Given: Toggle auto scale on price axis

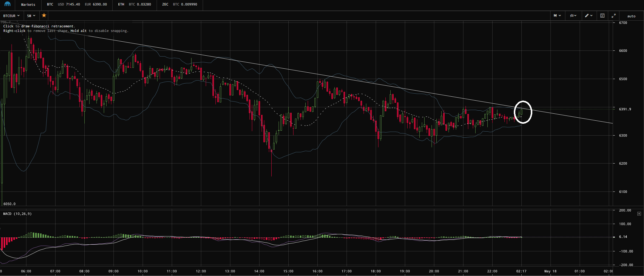Looking at the screenshot, I should coord(631,16).
